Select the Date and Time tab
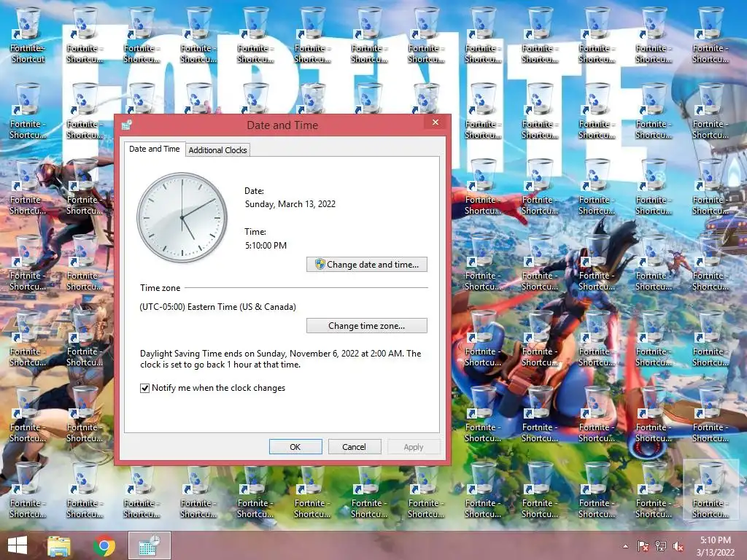This screenshot has height=560, width=747. (155, 149)
